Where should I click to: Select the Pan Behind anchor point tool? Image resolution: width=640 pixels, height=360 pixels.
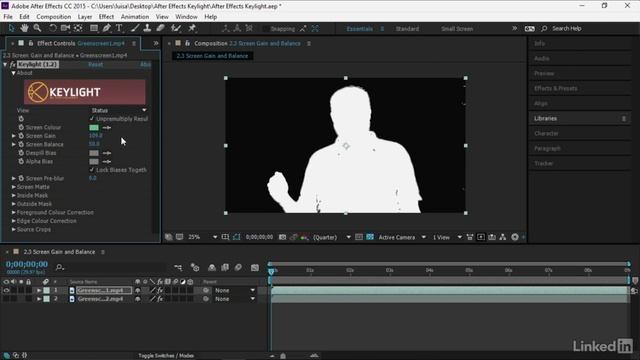(78, 28)
